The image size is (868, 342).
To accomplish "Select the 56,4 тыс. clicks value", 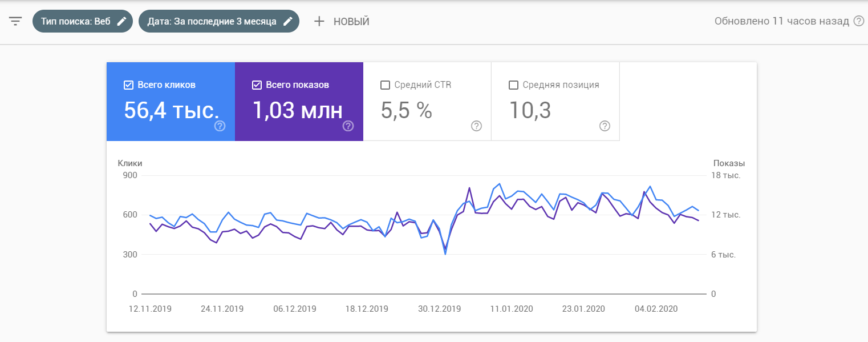I will tap(172, 110).
